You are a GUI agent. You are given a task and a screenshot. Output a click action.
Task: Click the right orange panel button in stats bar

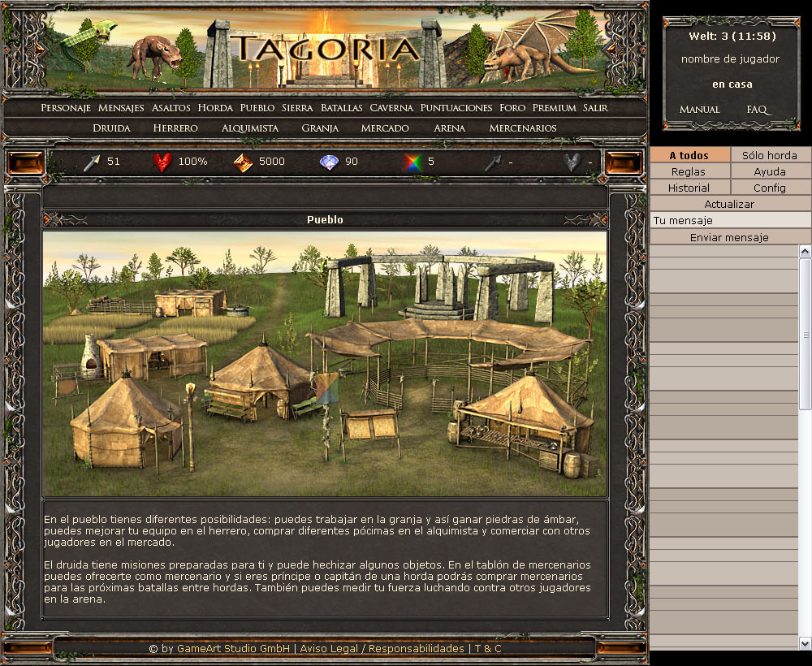pos(624,162)
